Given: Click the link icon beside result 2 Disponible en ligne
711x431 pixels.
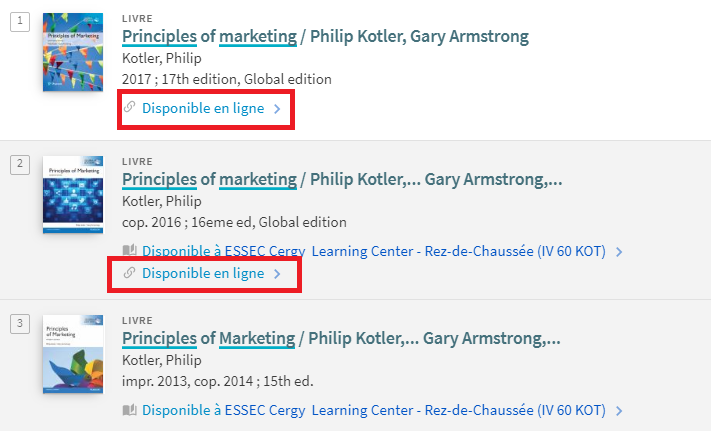Looking at the screenshot, I should (x=130, y=273).
